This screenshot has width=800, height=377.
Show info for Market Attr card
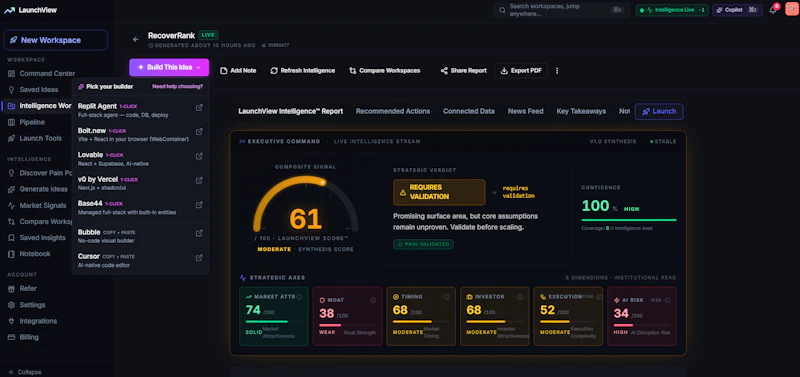click(x=299, y=297)
